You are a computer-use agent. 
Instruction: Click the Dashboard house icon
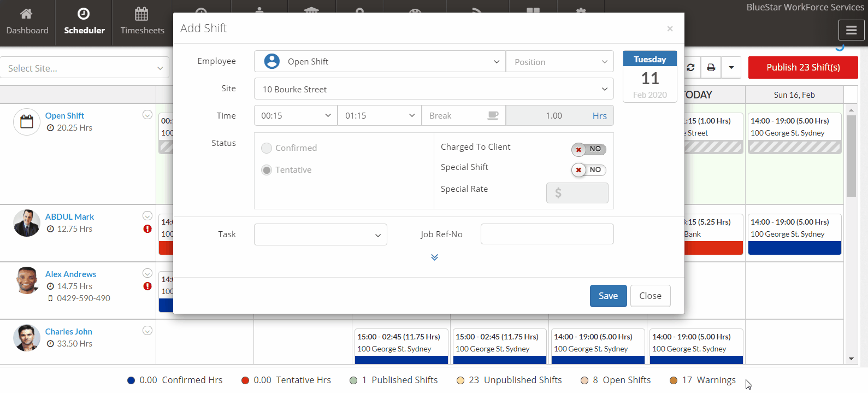pos(26,13)
